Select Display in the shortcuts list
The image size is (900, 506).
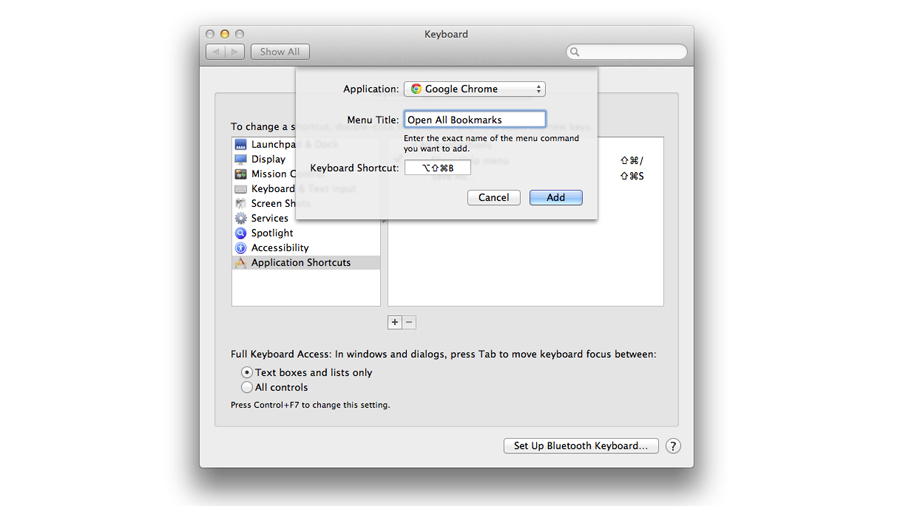tap(306, 159)
